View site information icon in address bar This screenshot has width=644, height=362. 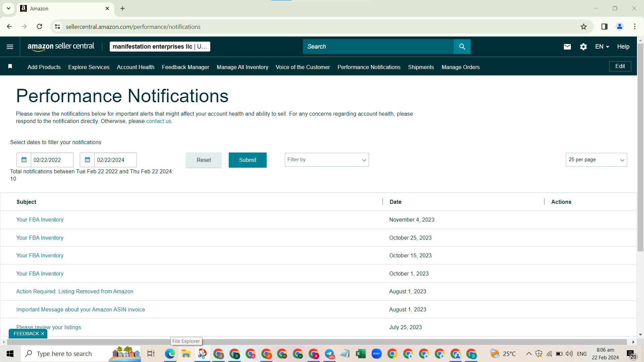[x=58, y=26]
